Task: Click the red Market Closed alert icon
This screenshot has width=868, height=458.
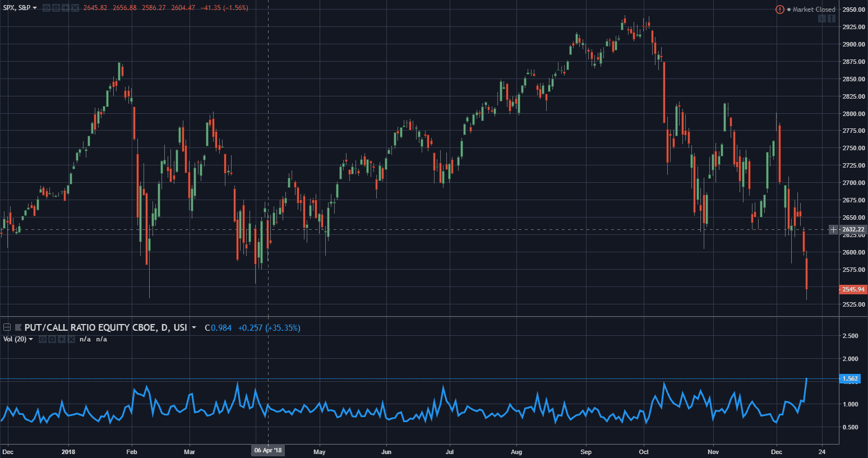Action: [x=779, y=10]
